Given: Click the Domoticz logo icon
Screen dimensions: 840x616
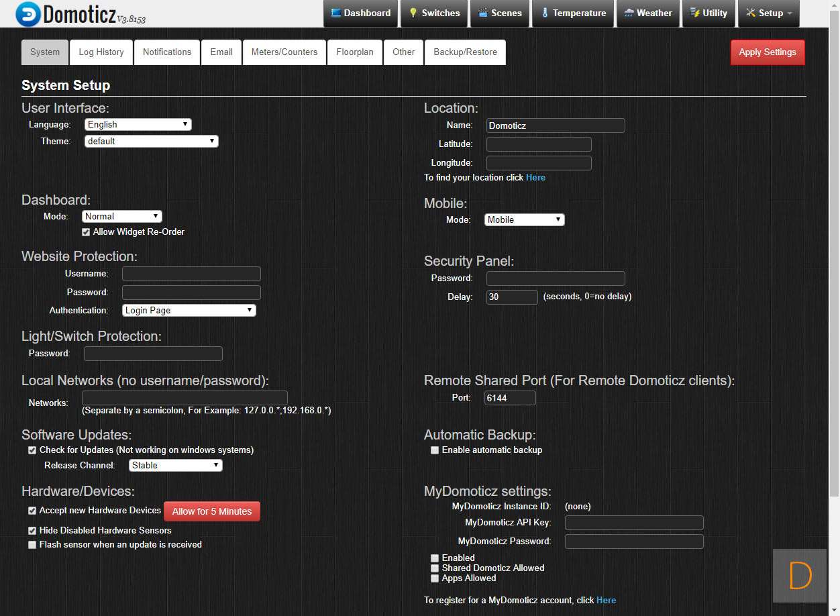Looking at the screenshot, I should (x=27, y=13).
